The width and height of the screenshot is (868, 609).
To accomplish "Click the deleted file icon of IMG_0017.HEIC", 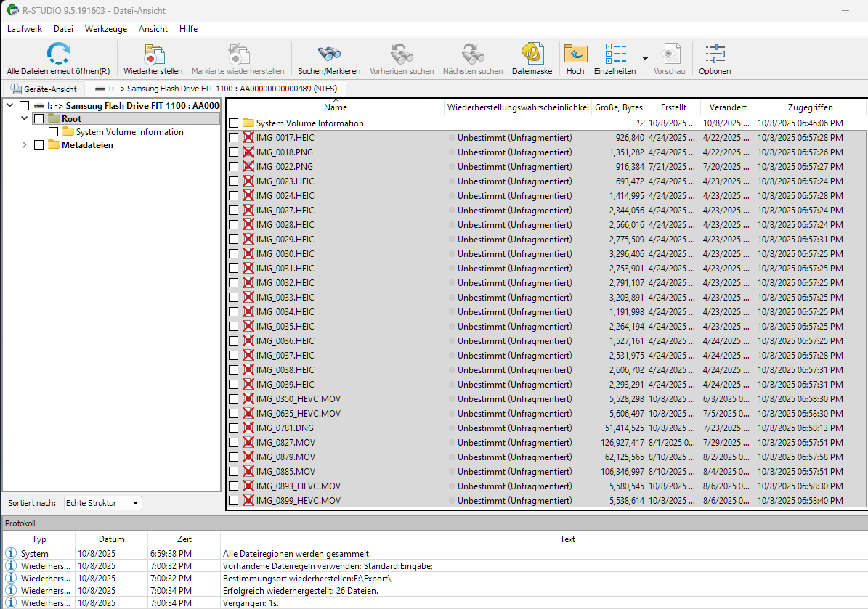I will coord(248,137).
